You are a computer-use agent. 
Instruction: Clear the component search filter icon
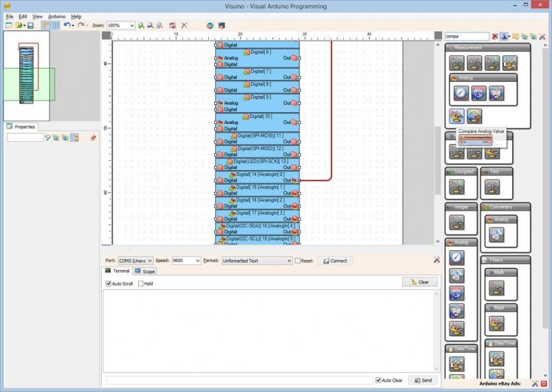pyautogui.click(x=495, y=36)
